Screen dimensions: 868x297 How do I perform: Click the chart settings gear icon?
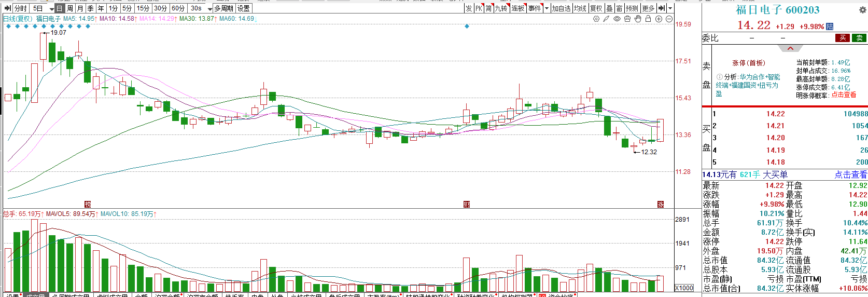596,19
